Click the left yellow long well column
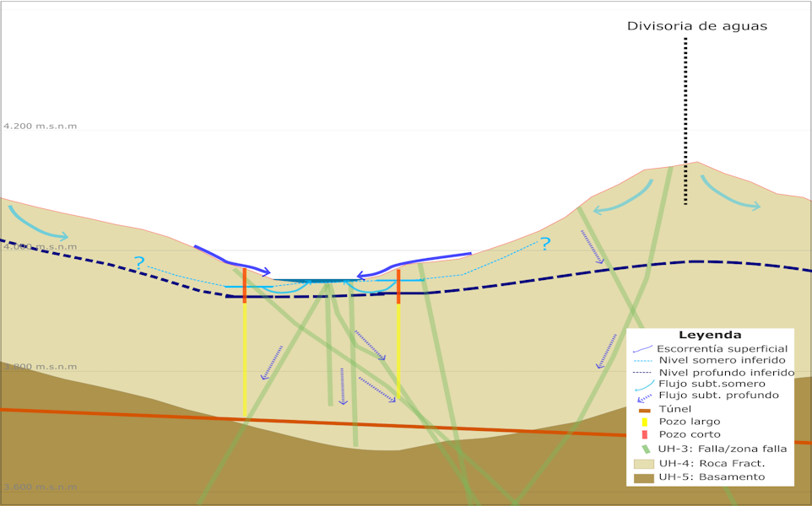The image size is (812, 506). coord(244,358)
